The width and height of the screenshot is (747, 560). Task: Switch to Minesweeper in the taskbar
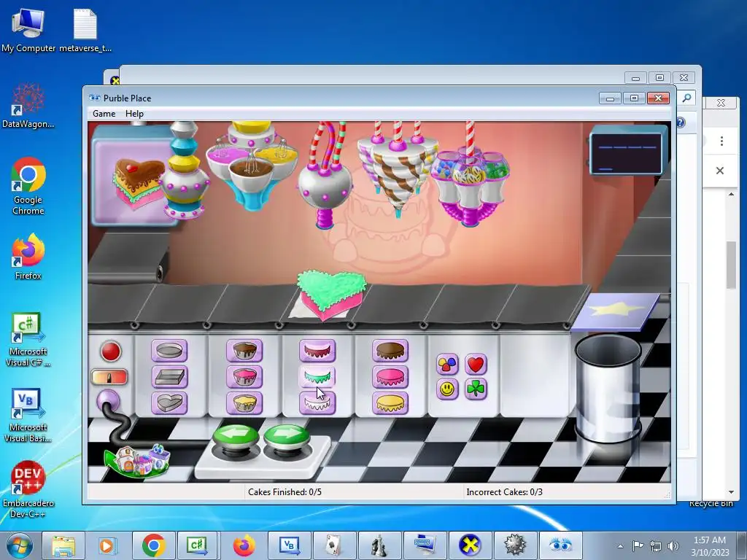[x=515, y=545]
